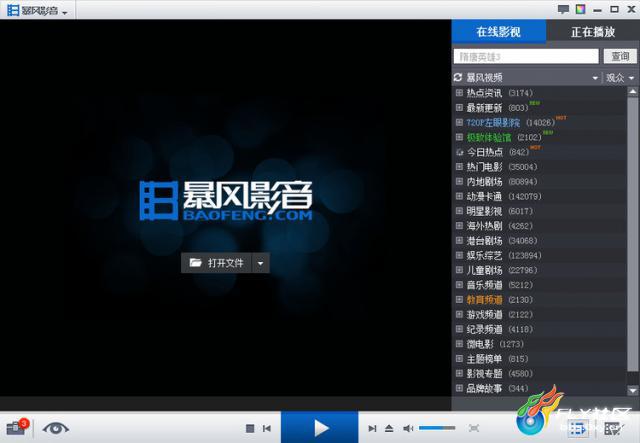Switch to the 在线影视 tab
This screenshot has height=443, width=640.
click(499, 31)
